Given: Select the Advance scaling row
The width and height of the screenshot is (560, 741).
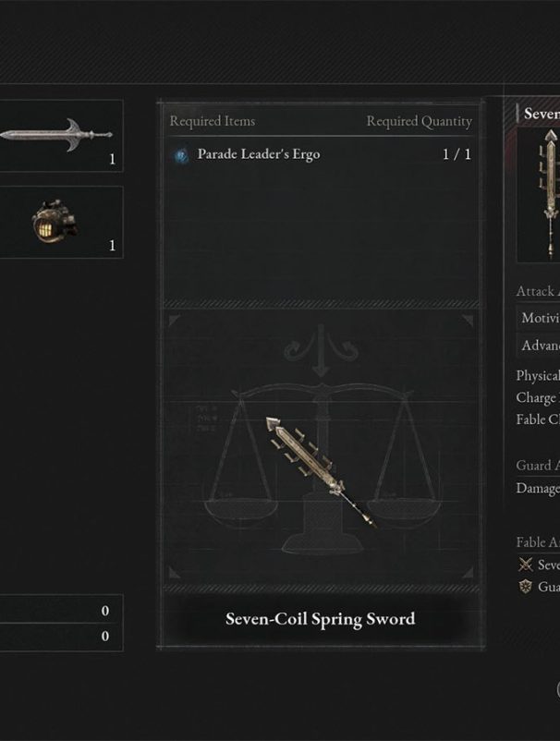Looking at the screenshot, I should click(x=538, y=346).
